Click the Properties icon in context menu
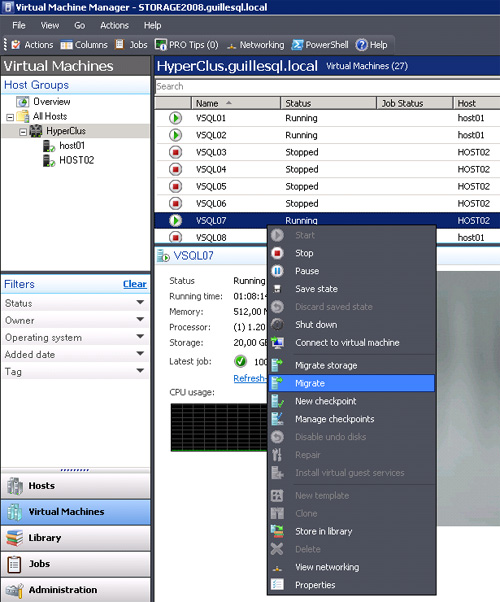Image resolution: width=500 pixels, height=602 pixels. (277, 585)
